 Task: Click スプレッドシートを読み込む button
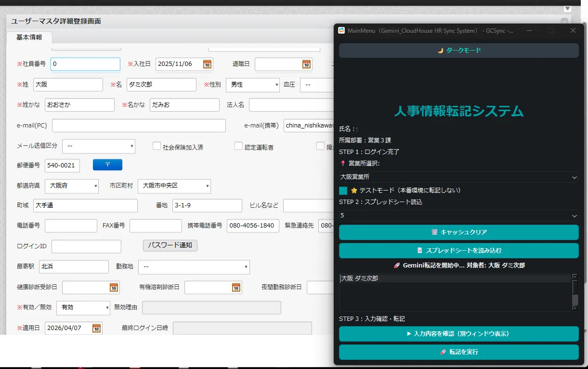(x=458, y=251)
